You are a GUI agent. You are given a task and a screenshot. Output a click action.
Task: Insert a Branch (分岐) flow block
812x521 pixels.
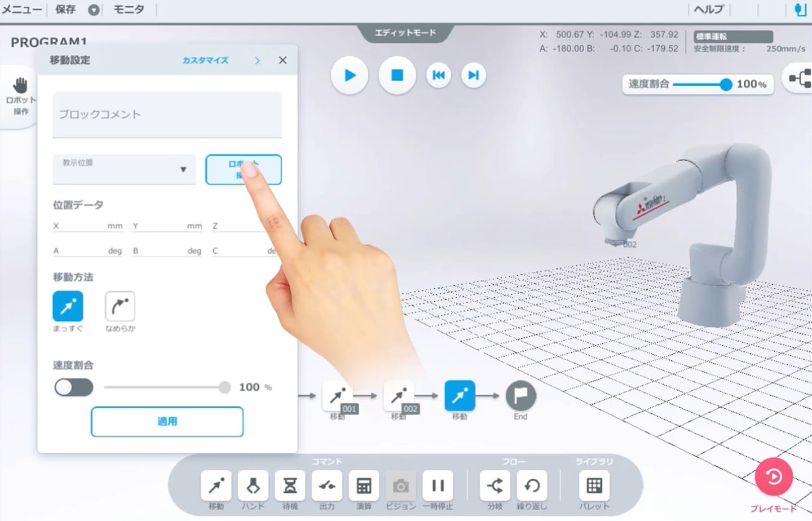[x=495, y=485]
